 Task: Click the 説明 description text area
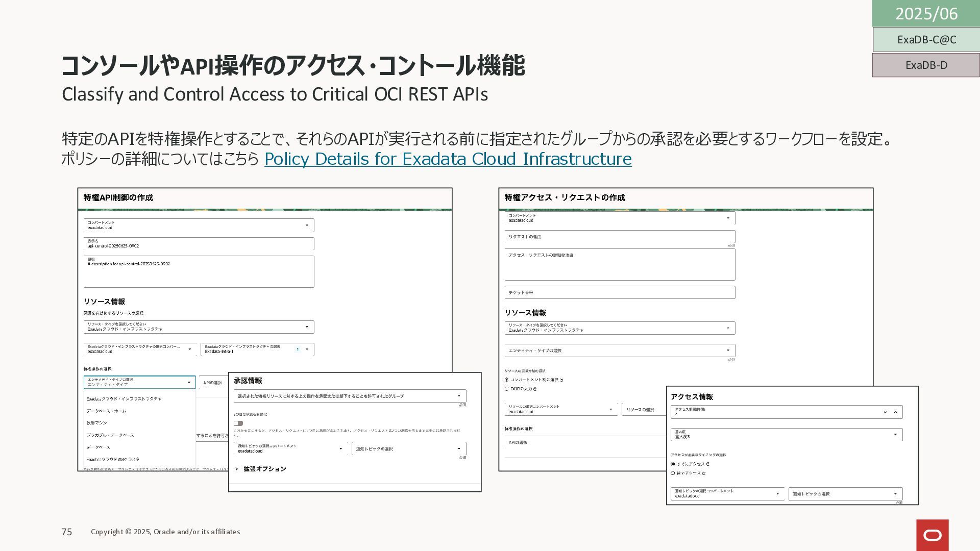coord(199,271)
